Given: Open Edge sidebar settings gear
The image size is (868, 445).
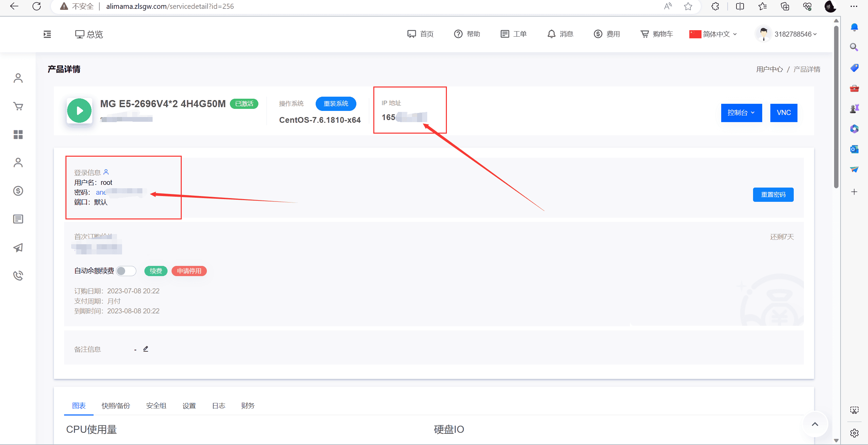Looking at the screenshot, I should pyautogui.click(x=854, y=433).
